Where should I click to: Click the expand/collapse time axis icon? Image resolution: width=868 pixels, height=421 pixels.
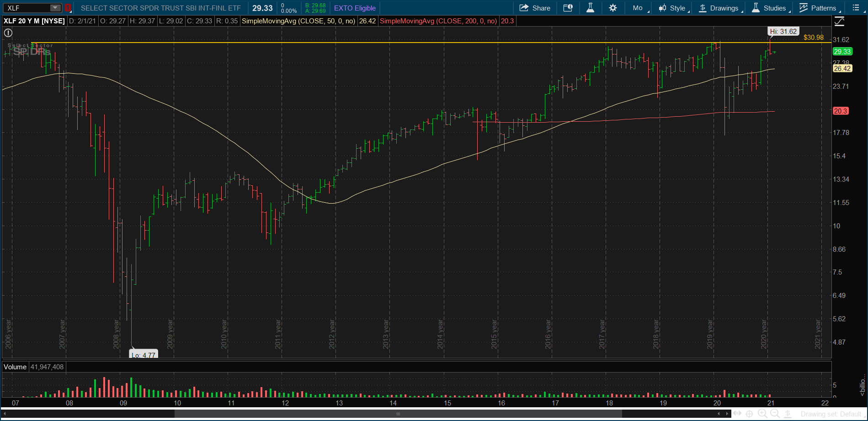tap(737, 414)
